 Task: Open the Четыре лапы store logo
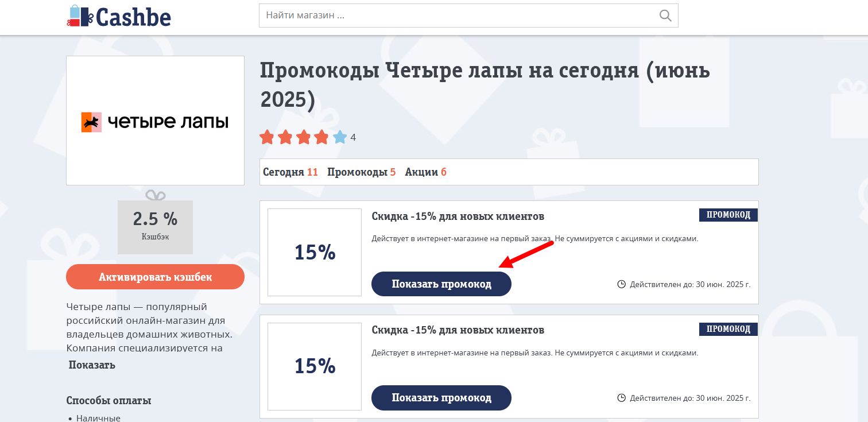pos(155,121)
